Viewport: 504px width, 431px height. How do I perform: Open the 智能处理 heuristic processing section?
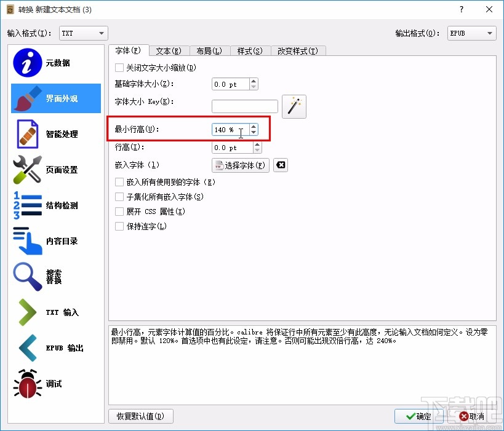click(56, 134)
